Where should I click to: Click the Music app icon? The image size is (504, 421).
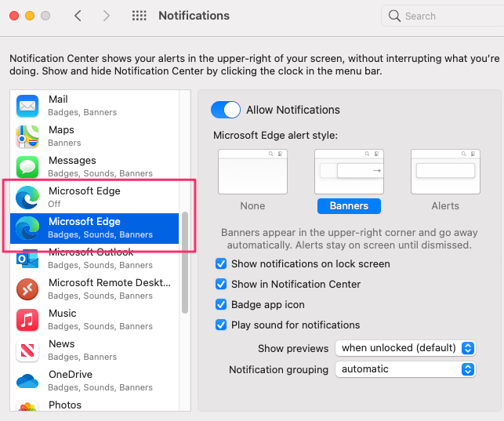pos(27,320)
